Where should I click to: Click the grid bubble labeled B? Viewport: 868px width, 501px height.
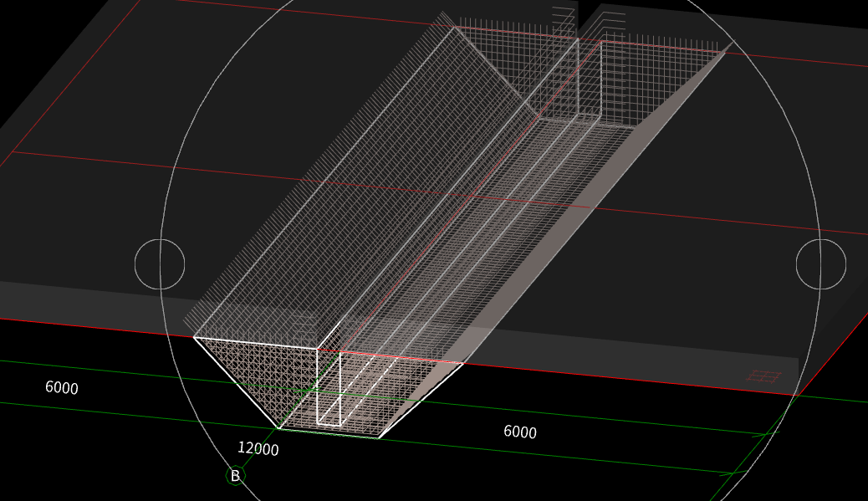click(235, 476)
